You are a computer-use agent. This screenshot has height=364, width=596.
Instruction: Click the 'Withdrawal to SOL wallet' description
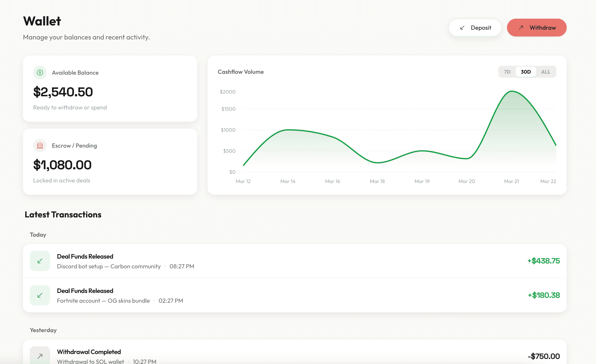click(90, 362)
